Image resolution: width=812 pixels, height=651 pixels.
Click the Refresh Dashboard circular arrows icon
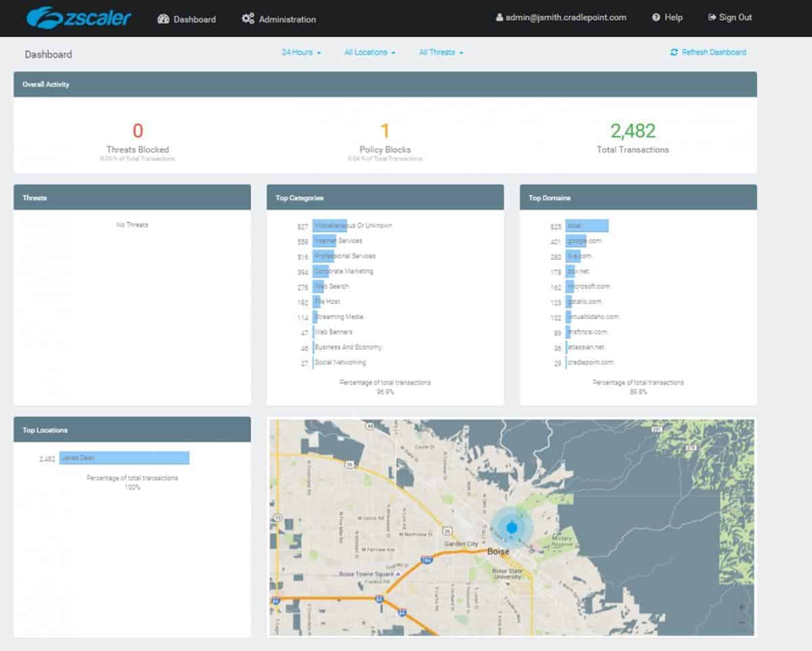click(x=674, y=52)
